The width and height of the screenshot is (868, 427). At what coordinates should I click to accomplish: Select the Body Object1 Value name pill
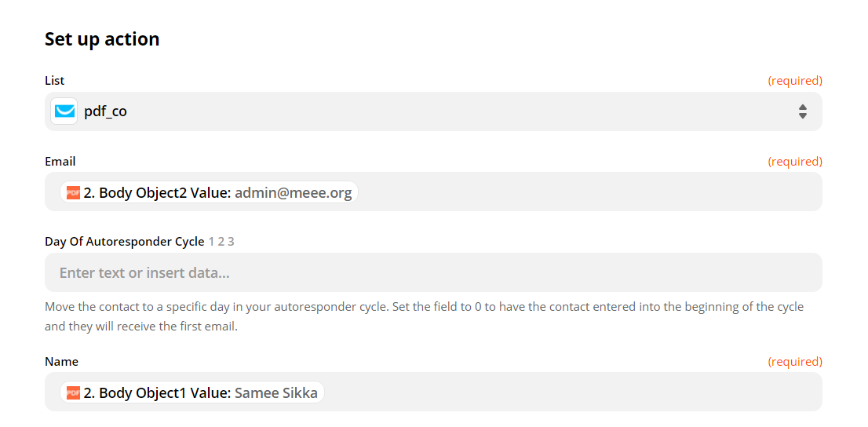[x=192, y=392]
